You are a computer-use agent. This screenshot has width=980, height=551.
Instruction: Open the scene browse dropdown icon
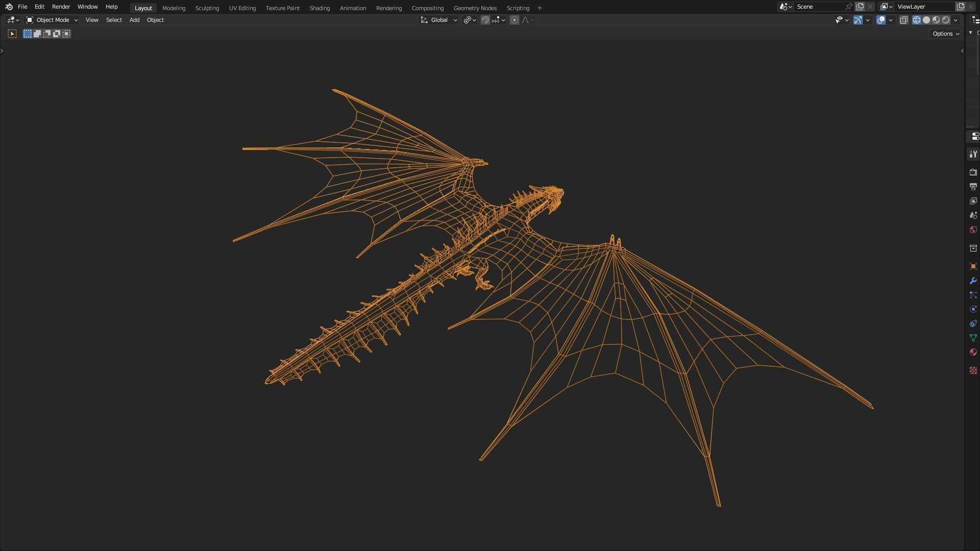click(x=786, y=7)
